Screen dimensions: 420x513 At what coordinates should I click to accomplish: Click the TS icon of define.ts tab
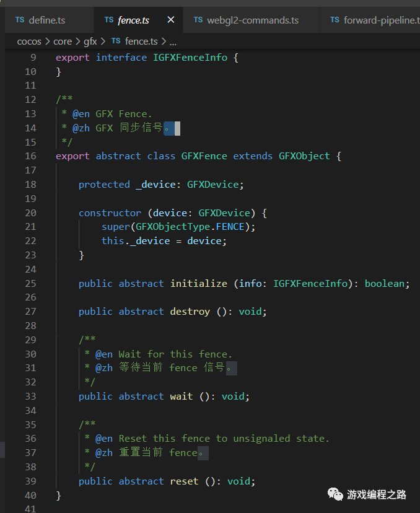[x=20, y=20]
